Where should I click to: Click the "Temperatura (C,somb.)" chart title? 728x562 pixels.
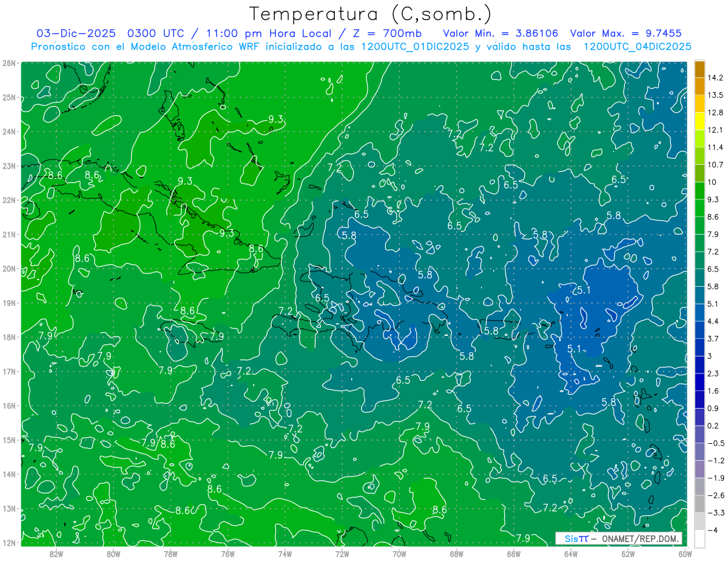tap(371, 14)
